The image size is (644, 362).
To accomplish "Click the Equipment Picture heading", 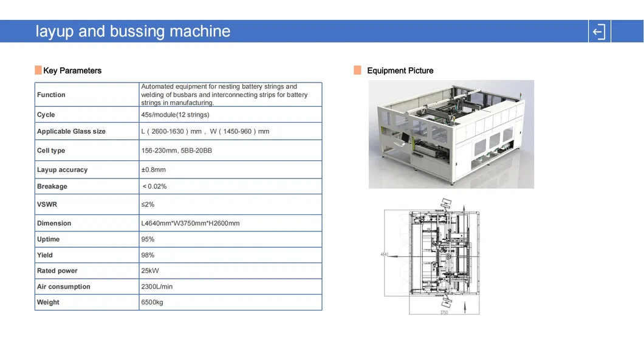I will [x=400, y=70].
